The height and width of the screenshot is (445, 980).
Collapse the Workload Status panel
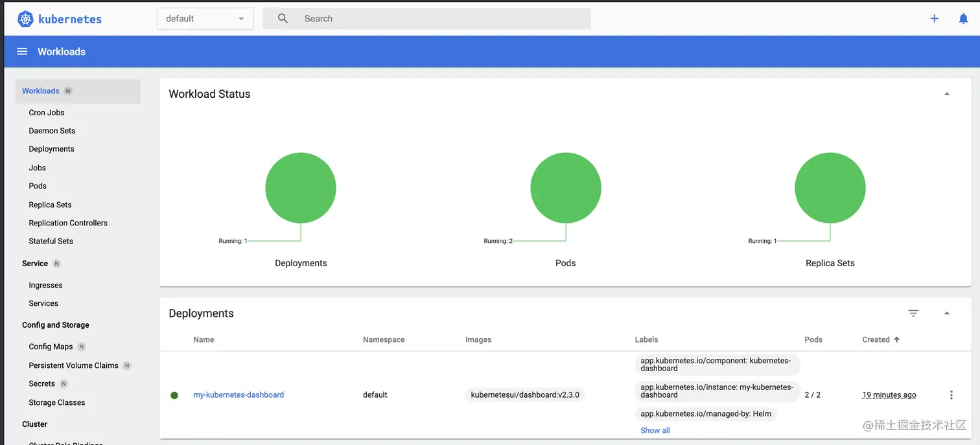click(947, 93)
